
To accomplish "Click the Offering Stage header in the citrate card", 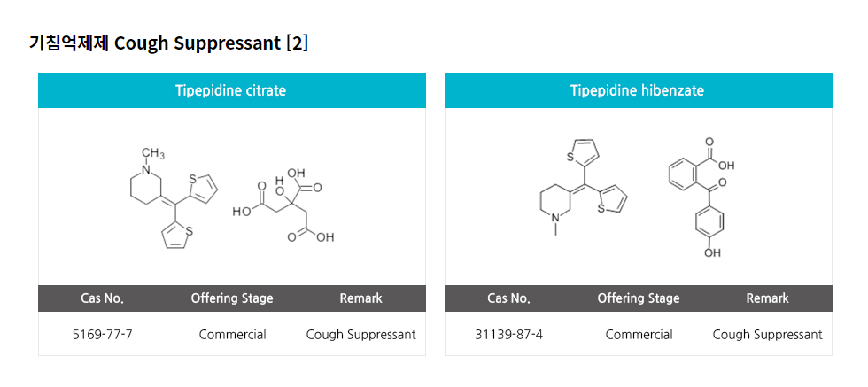I will coord(232,298).
